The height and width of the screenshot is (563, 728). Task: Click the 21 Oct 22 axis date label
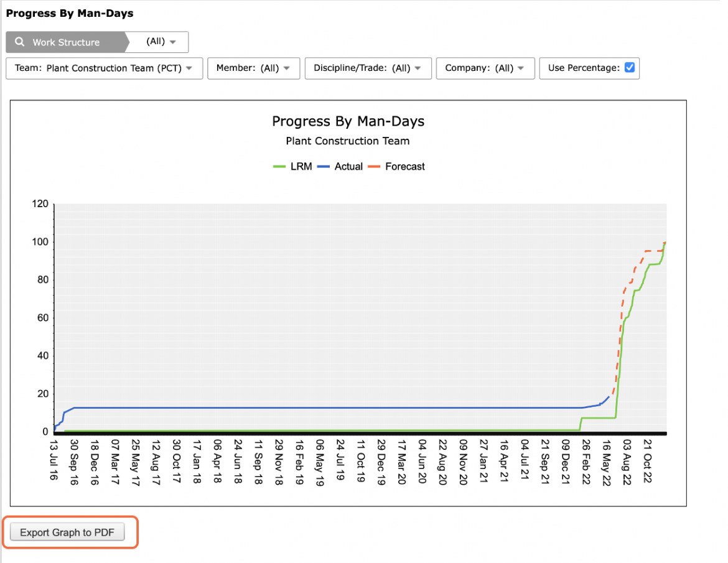tap(648, 461)
